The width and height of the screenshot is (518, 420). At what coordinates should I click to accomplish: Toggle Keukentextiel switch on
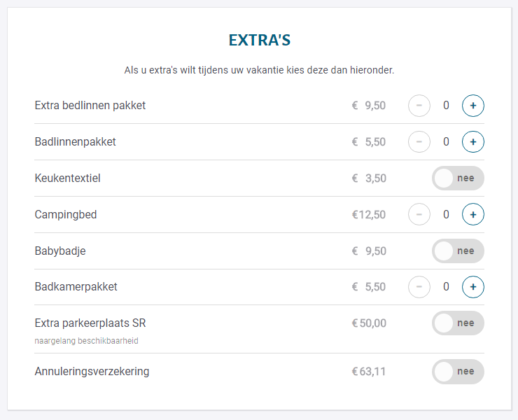(x=458, y=178)
